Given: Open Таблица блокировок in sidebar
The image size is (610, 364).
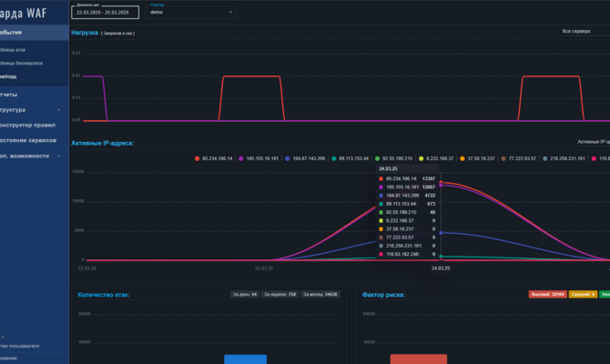Looking at the screenshot, I should (x=22, y=63).
